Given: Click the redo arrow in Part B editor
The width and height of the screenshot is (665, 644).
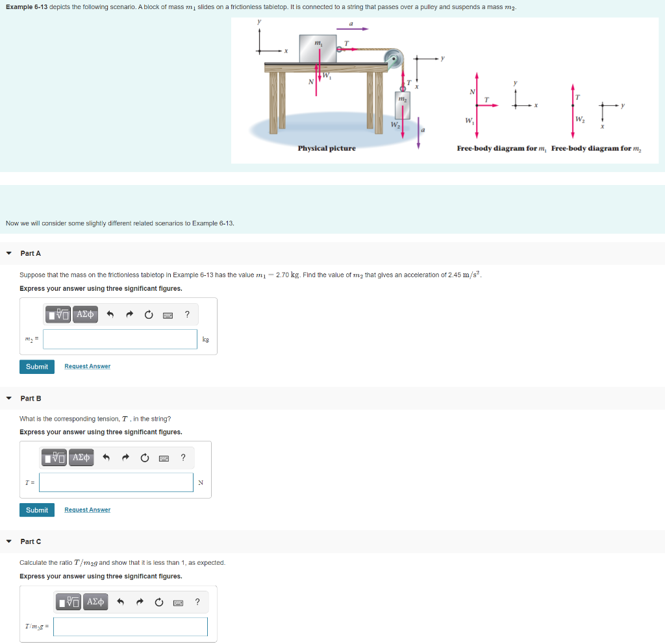Looking at the screenshot, I should 125,458.
